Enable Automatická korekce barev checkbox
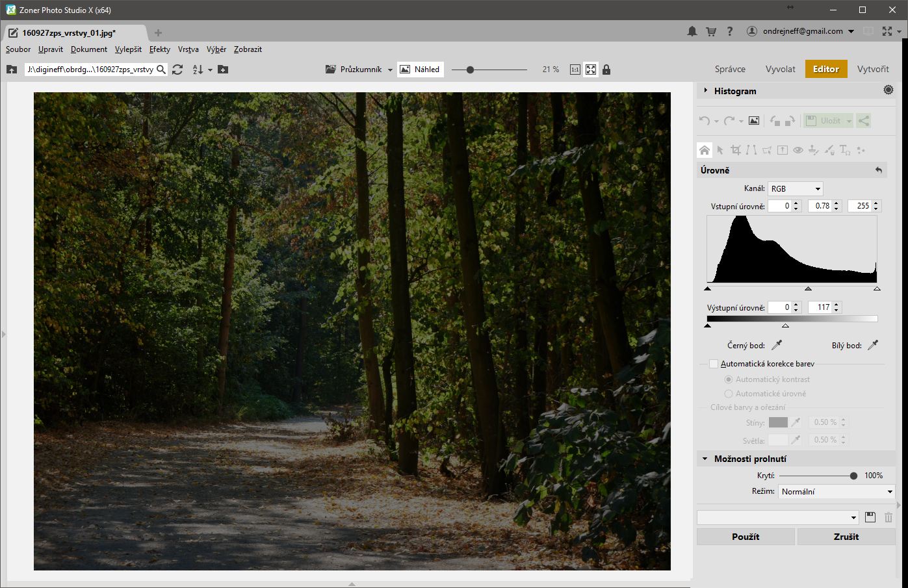Image resolution: width=908 pixels, height=588 pixels. [714, 364]
